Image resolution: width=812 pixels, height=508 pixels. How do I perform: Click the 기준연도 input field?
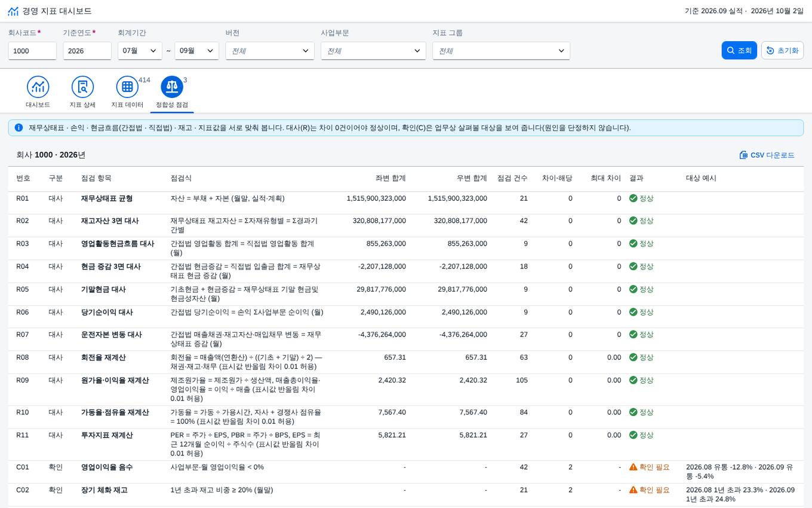coord(87,51)
